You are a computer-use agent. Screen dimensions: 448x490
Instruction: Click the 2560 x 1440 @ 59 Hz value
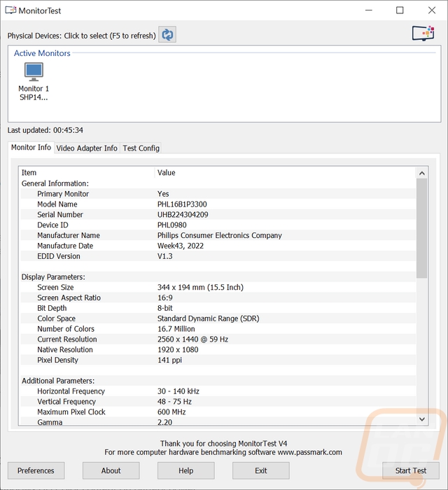pyautogui.click(x=192, y=339)
